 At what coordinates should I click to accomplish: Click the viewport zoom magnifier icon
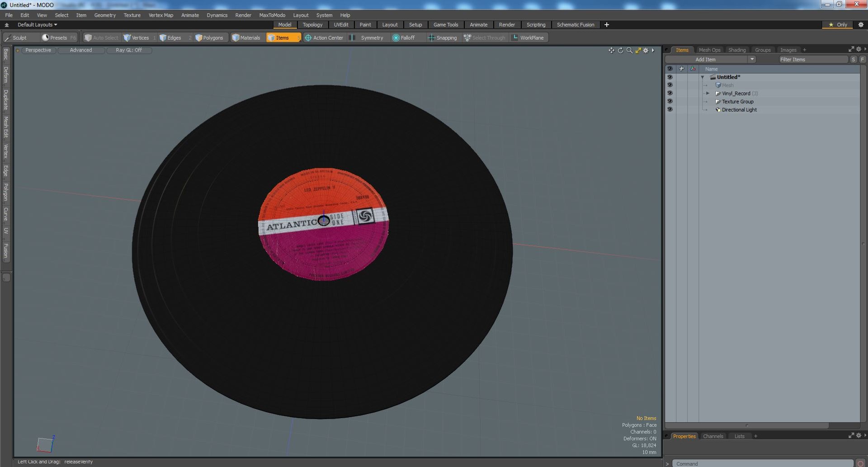point(629,50)
